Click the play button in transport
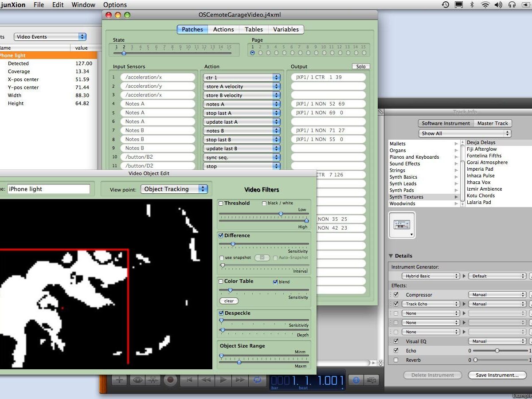 [x=223, y=380]
